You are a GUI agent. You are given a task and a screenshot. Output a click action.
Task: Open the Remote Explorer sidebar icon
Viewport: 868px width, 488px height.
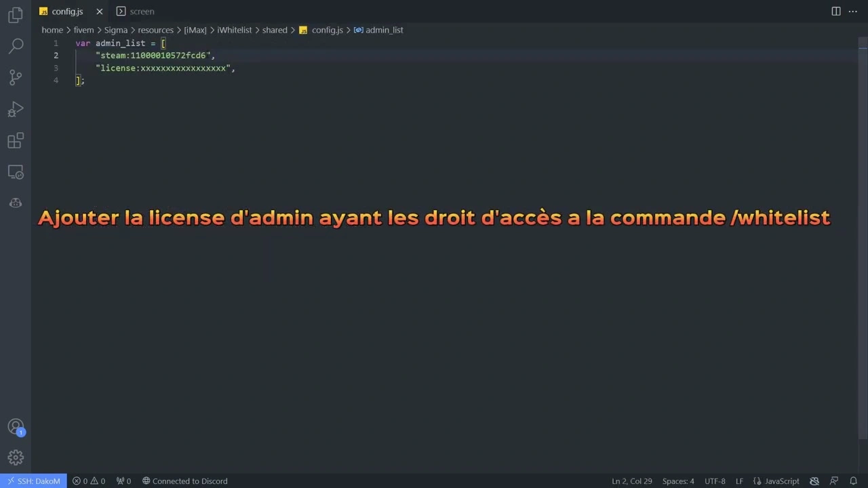(x=15, y=172)
